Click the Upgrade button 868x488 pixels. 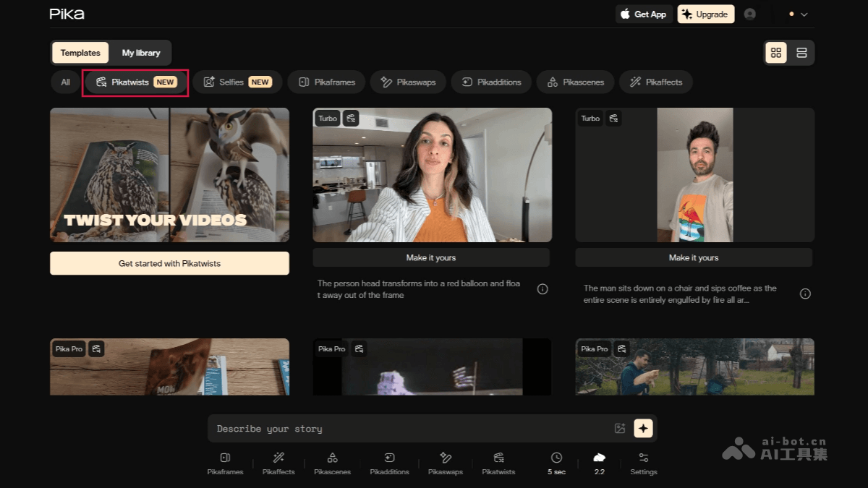pos(705,14)
